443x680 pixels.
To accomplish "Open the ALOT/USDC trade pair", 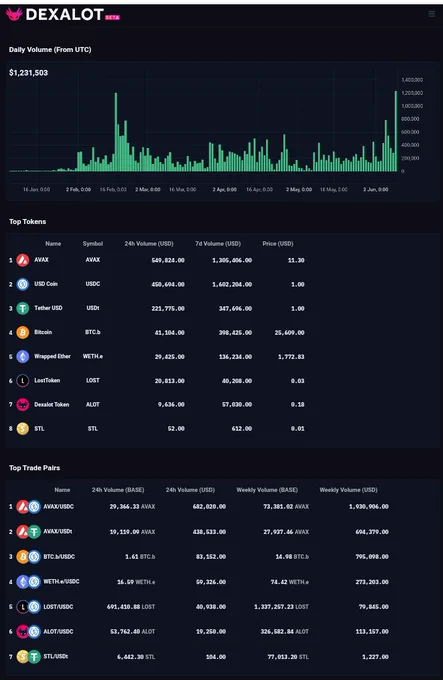I will point(58,631).
